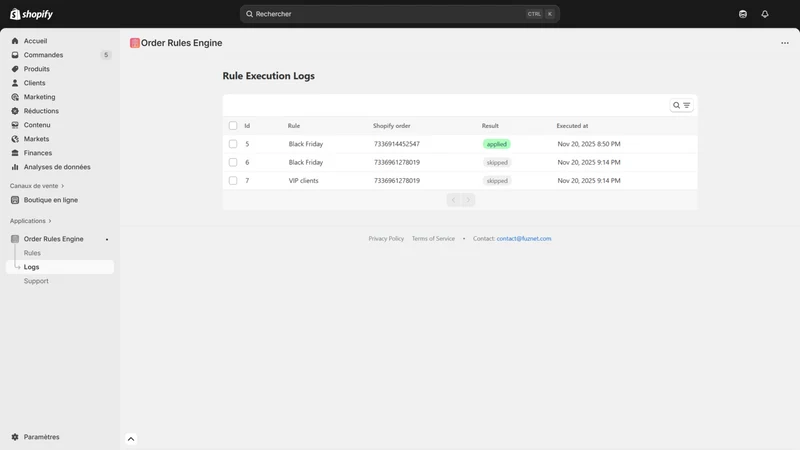This screenshot has width=800, height=450.
Task: Click the Shopify logo
Action: click(31, 14)
